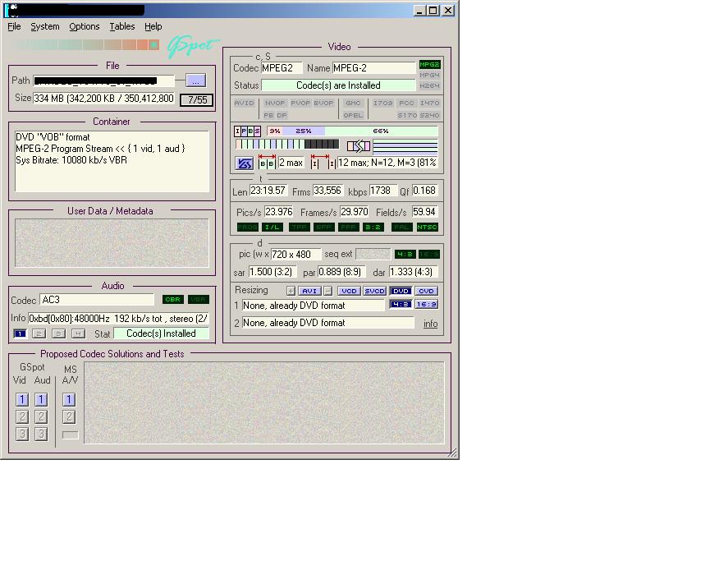Click MS A/V test button 1
The height and width of the screenshot is (561, 728).
coord(69,400)
